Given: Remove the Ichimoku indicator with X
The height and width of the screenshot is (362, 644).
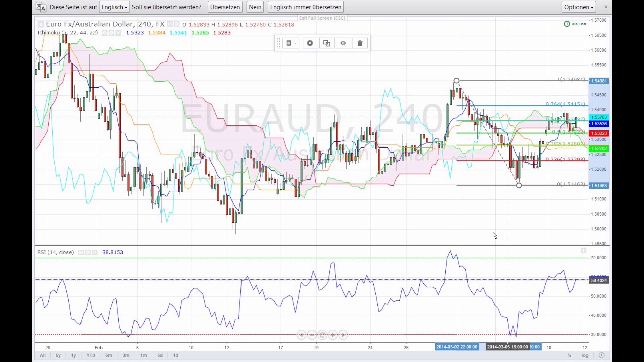Looking at the screenshot, I should pyautogui.click(x=118, y=33).
